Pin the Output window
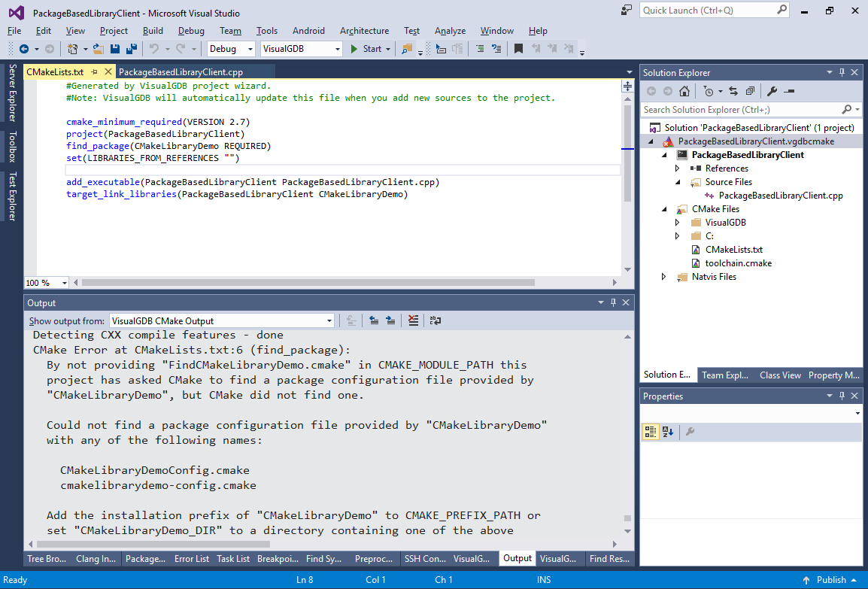The height and width of the screenshot is (589, 868). (x=614, y=302)
